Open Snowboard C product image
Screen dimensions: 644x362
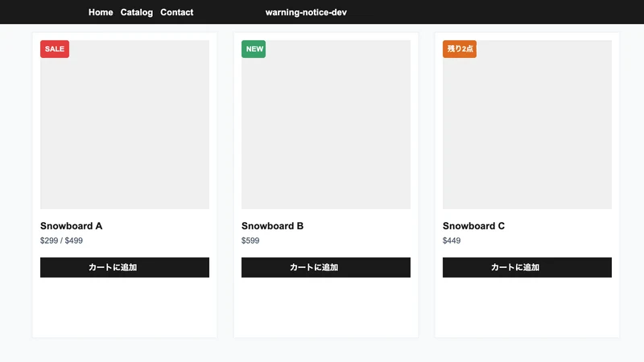527,125
